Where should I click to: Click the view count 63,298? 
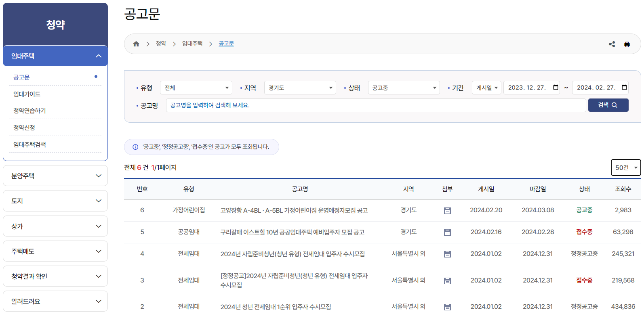(x=623, y=232)
